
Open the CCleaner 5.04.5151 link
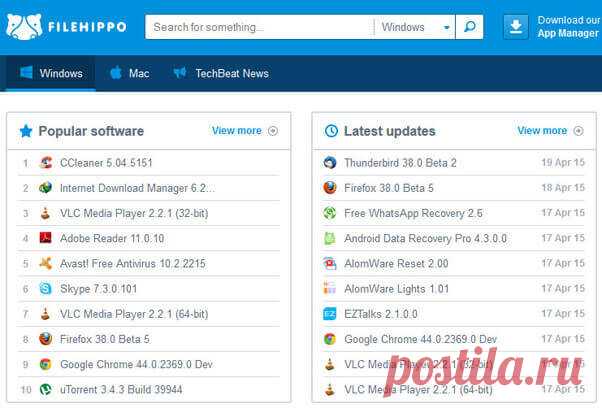coord(106,163)
